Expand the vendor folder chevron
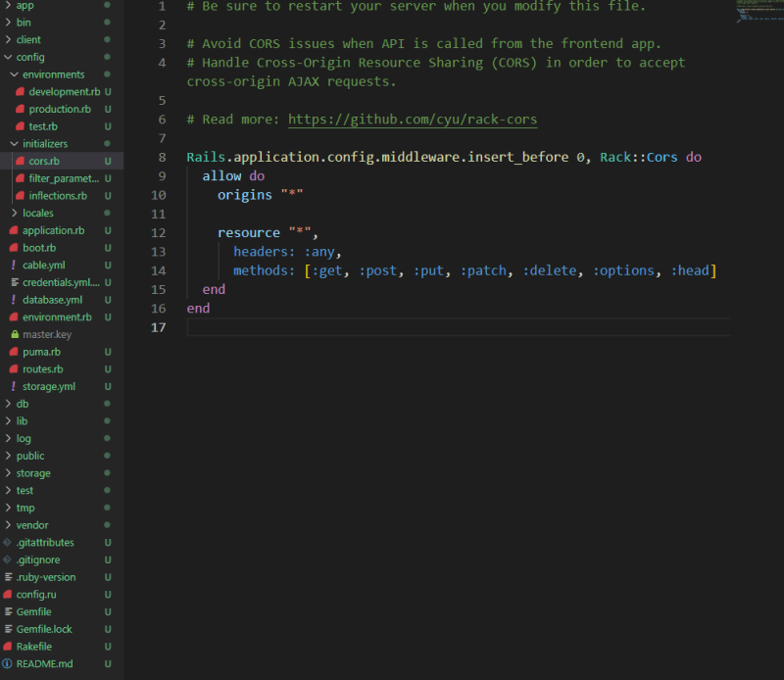 click(x=8, y=525)
